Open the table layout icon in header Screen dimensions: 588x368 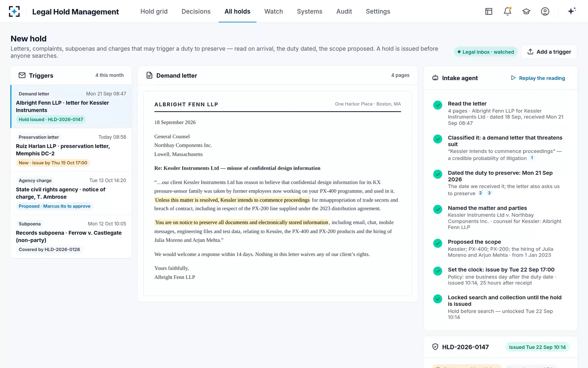489,11
